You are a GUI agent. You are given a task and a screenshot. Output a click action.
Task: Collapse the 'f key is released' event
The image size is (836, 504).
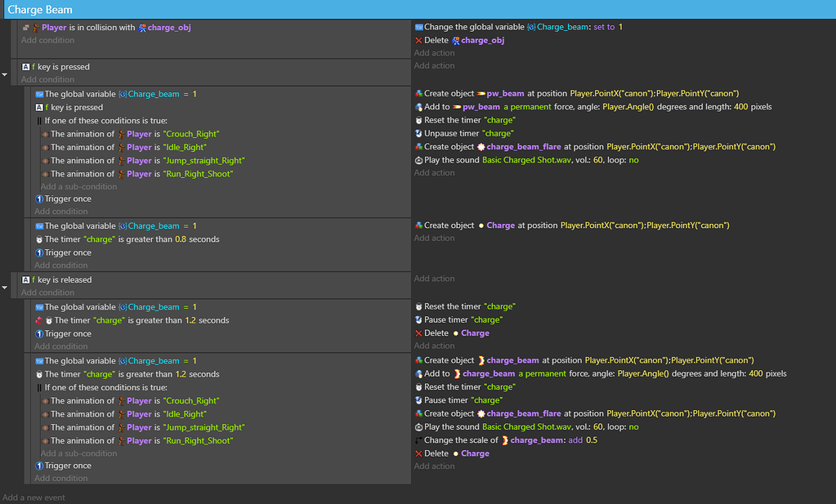5,287
